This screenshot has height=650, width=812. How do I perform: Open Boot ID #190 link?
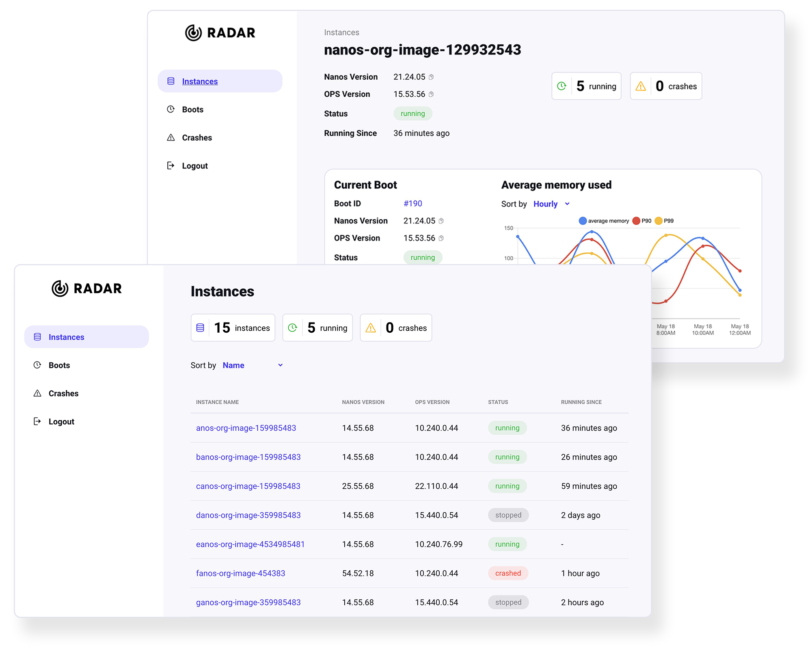412,204
